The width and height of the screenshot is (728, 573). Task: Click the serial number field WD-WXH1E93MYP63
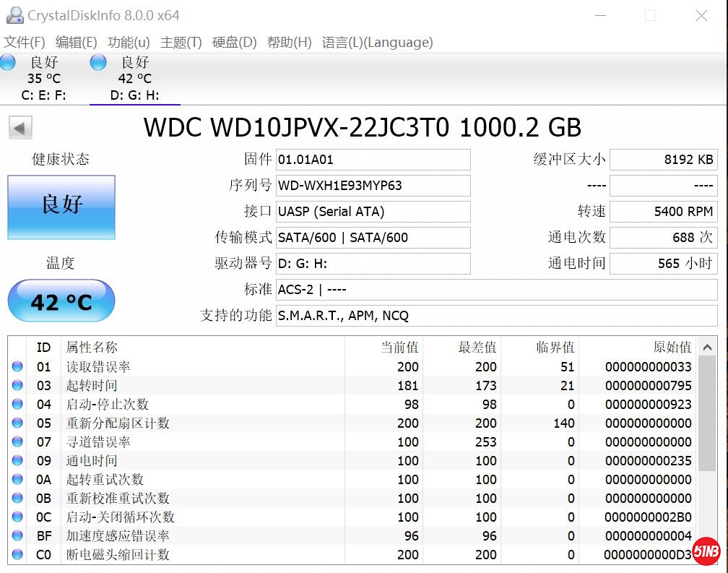pyautogui.click(x=373, y=186)
